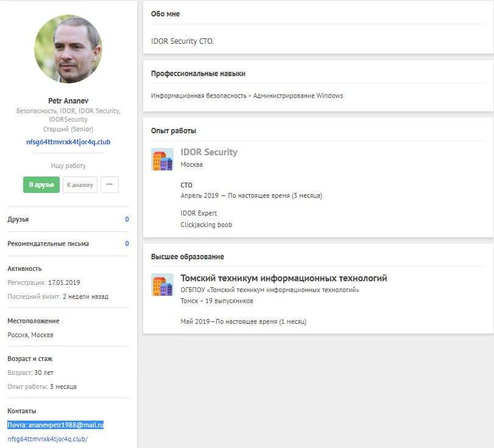The width and height of the screenshot is (494, 448).
Task: Click the IDOR Security company building icon
Action: coord(162,159)
